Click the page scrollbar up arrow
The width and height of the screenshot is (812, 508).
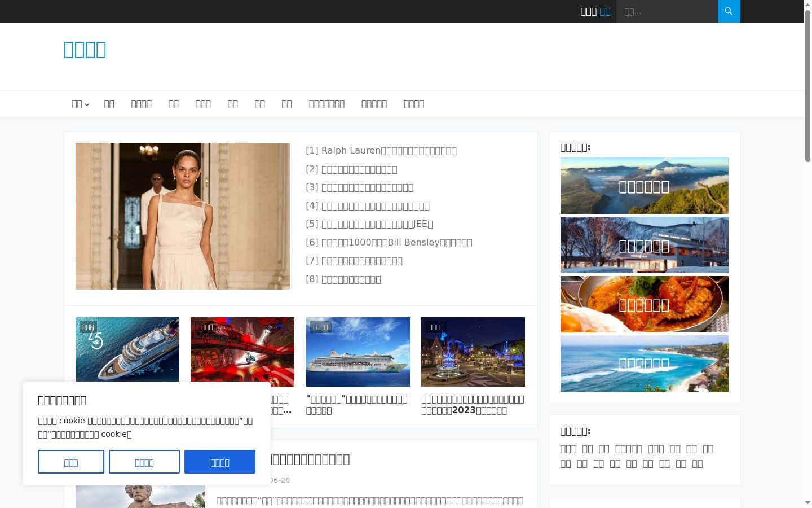click(x=807, y=5)
